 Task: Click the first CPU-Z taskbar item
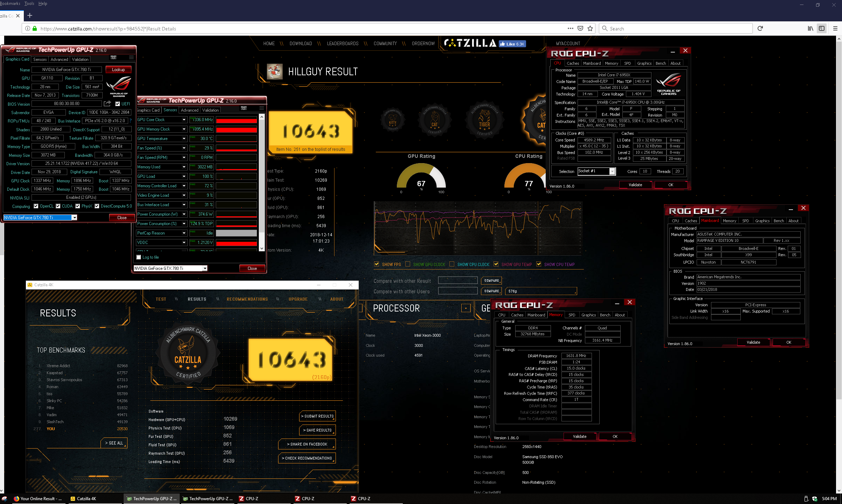click(x=264, y=499)
